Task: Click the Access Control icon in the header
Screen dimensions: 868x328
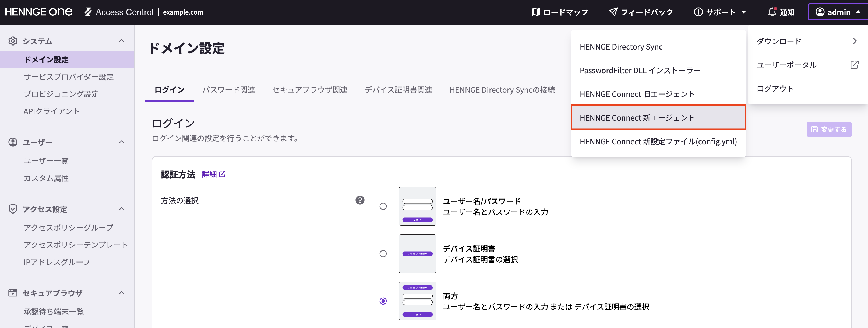Action: [x=88, y=12]
